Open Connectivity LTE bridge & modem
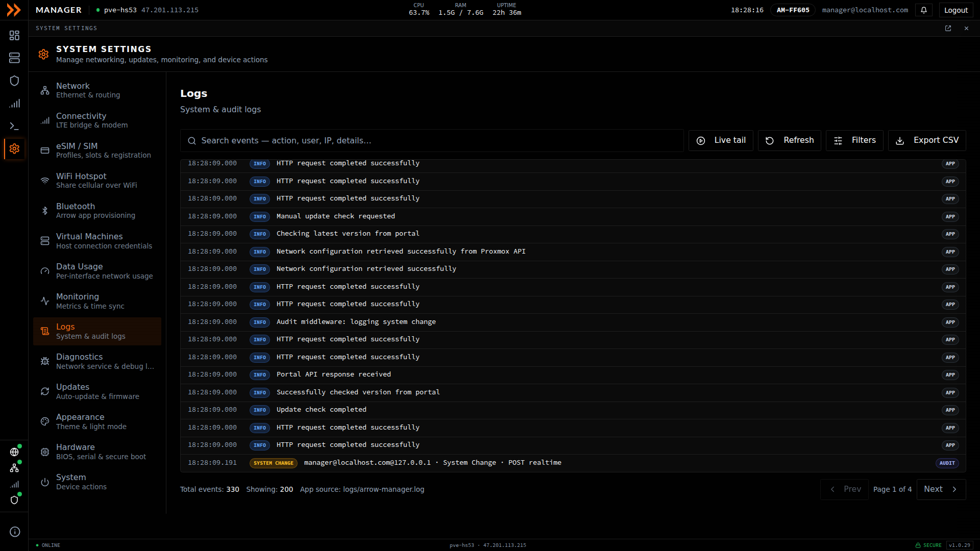 (97, 120)
